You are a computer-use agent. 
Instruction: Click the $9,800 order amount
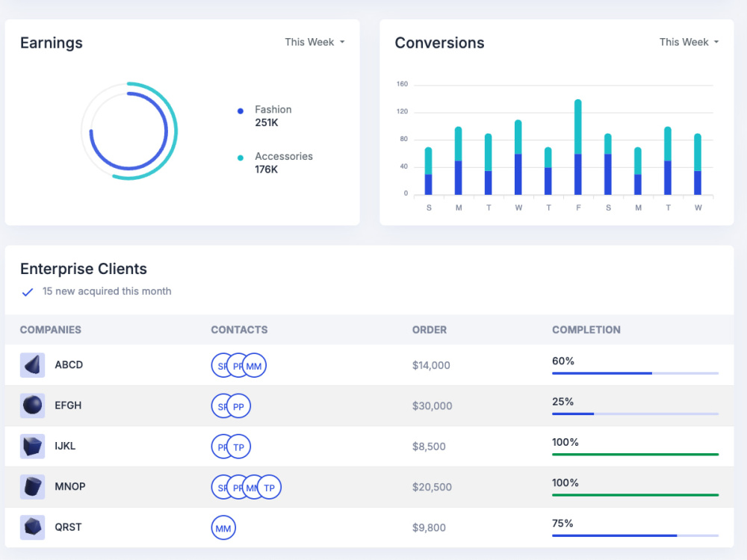pyautogui.click(x=429, y=527)
